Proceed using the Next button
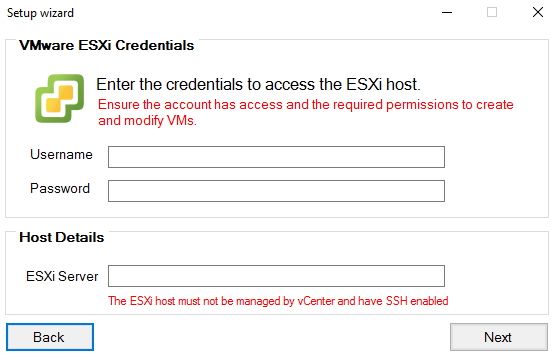Viewport: 554px width, 363px height. pos(499,337)
